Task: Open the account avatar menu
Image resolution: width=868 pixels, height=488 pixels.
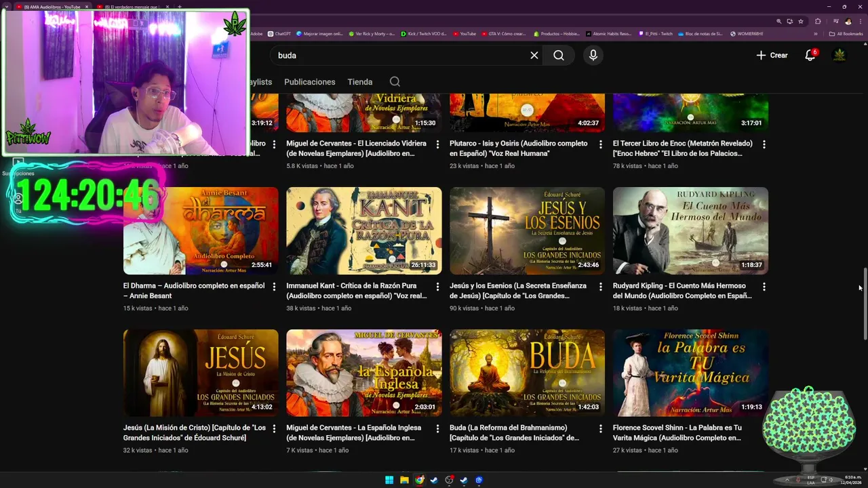Action: tap(840, 56)
